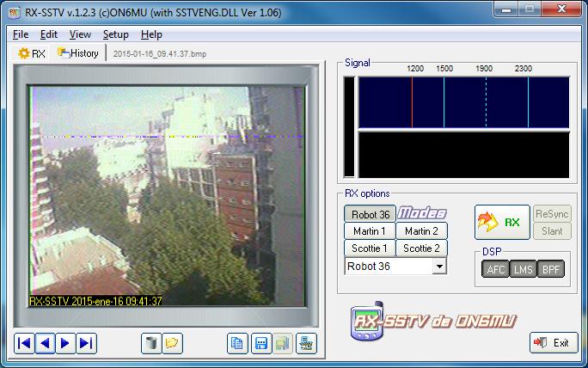
Task: Select the Martin 2 mode
Action: (x=421, y=231)
